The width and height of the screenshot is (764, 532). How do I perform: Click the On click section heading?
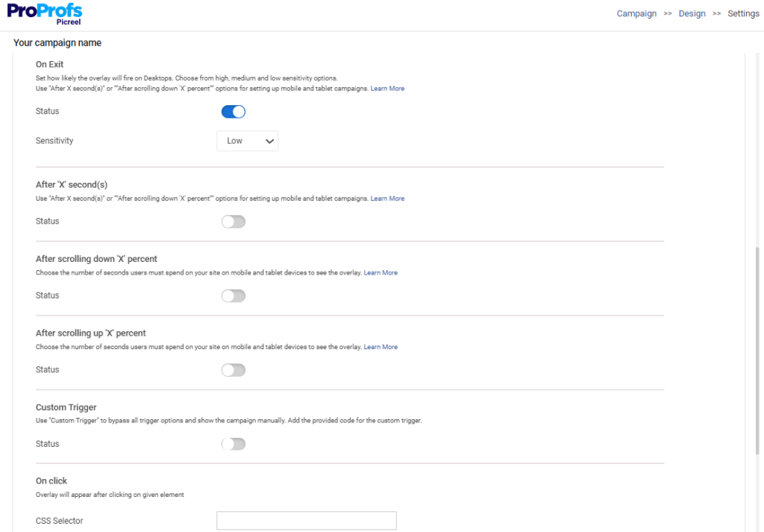(x=51, y=481)
